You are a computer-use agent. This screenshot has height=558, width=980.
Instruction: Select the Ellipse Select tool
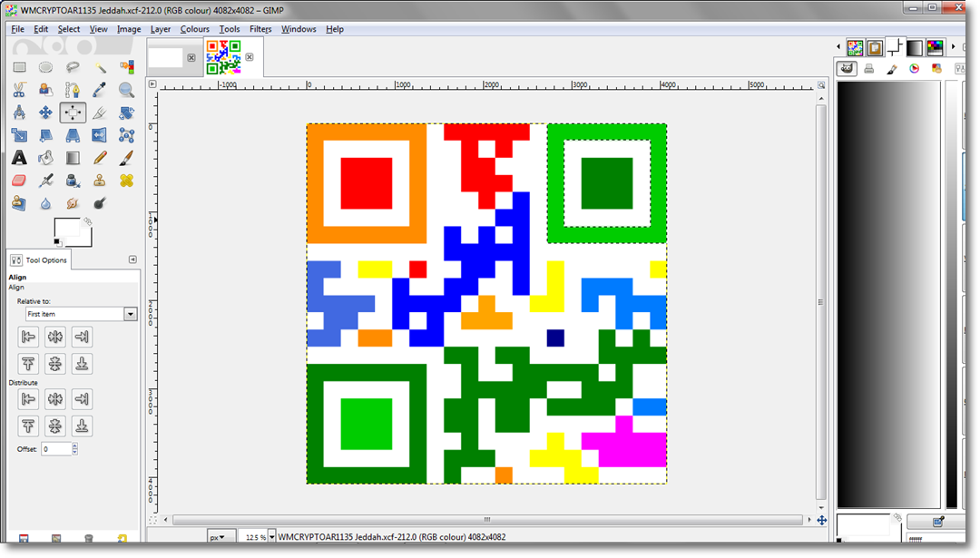pos(45,67)
